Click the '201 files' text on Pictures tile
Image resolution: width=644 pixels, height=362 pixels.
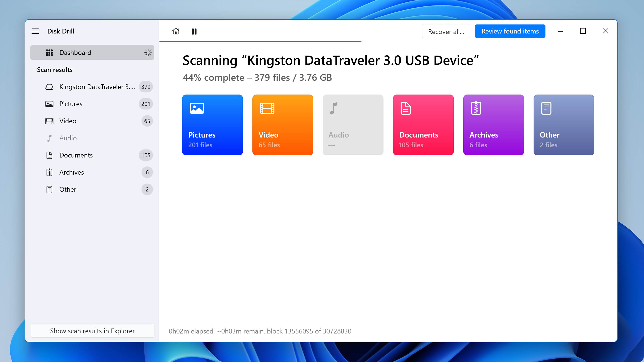point(200,145)
